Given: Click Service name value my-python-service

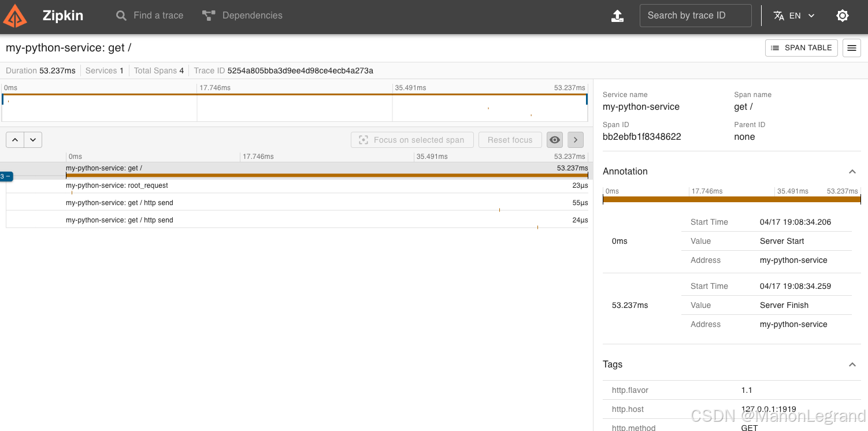Looking at the screenshot, I should [x=641, y=107].
